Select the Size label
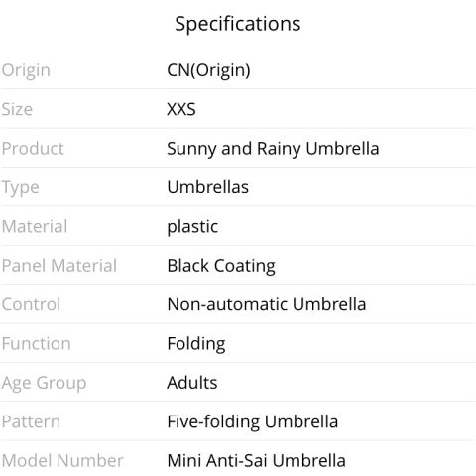 click(x=17, y=109)
